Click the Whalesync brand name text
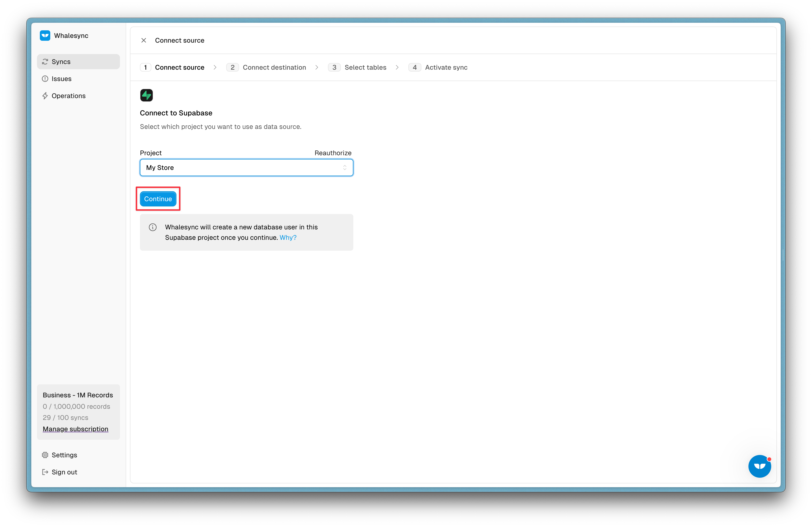The image size is (812, 527). [x=71, y=36]
